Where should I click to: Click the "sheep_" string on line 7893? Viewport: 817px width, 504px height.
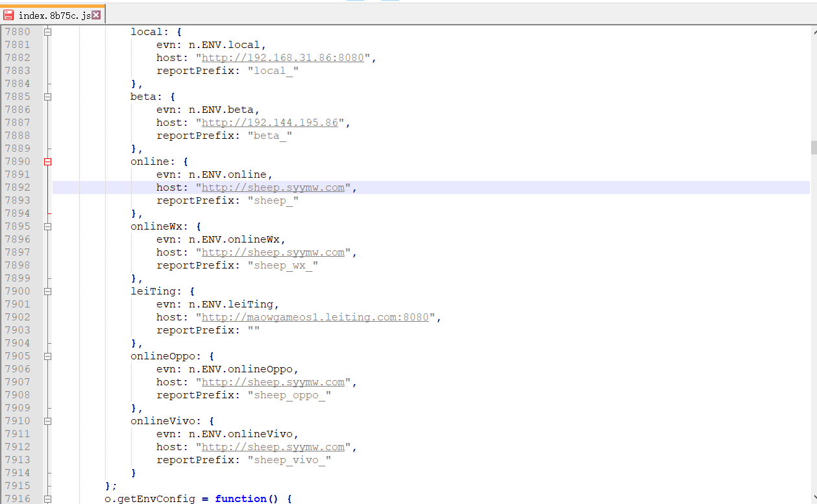pyautogui.click(x=273, y=200)
